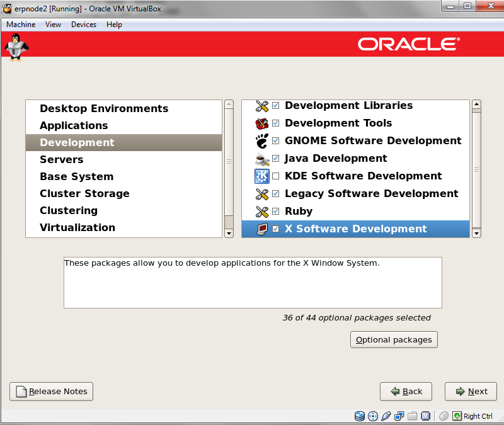Click the Right Ctrl host key indicator

pyautogui.click(x=478, y=416)
